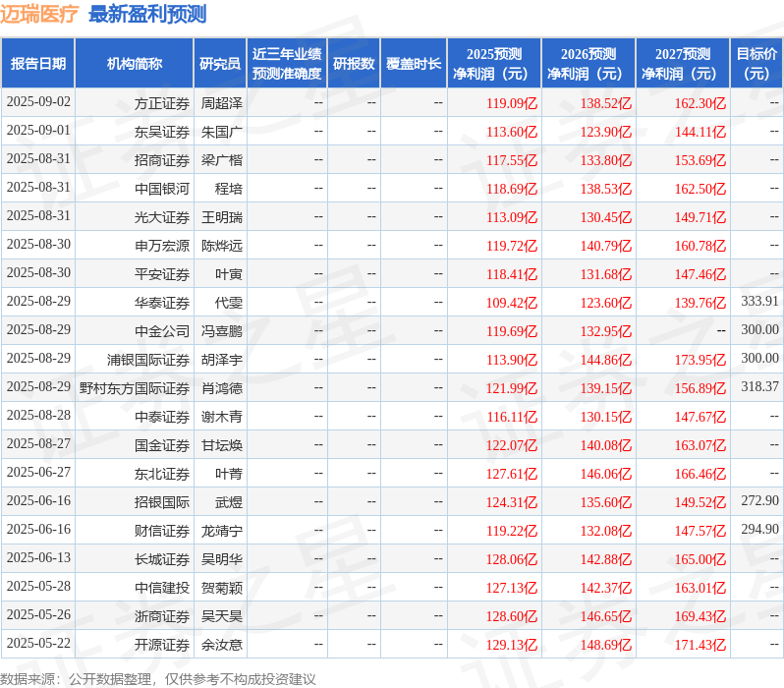Click the target price 272.90

[x=760, y=501]
